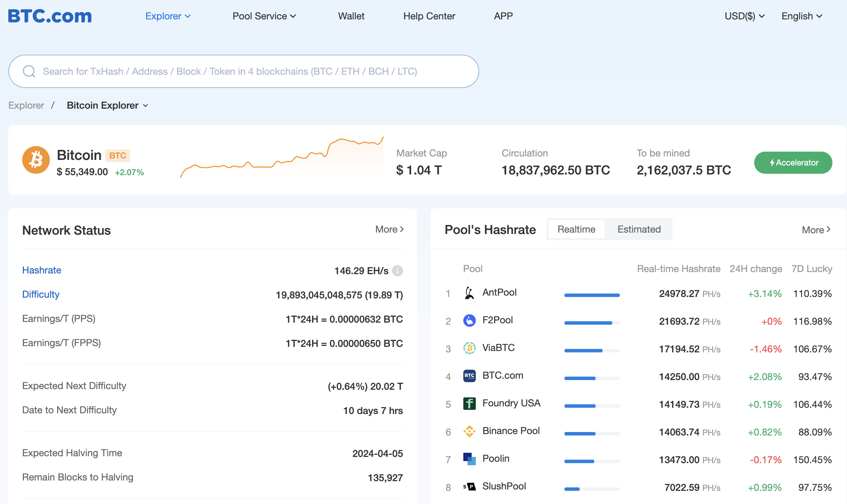Click the AntPool logo icon

pos(470,292)
